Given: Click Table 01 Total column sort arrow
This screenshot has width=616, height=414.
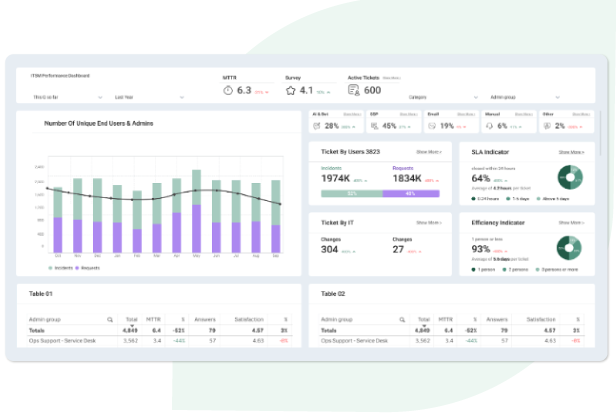Looking at the screenshot, I should coord(132,326).
